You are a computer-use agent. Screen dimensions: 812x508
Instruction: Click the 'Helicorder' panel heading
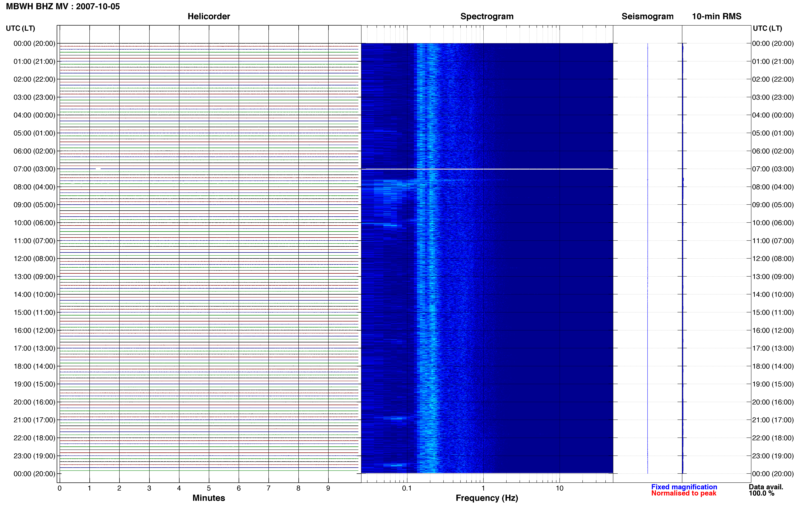[x=209, y=16]
